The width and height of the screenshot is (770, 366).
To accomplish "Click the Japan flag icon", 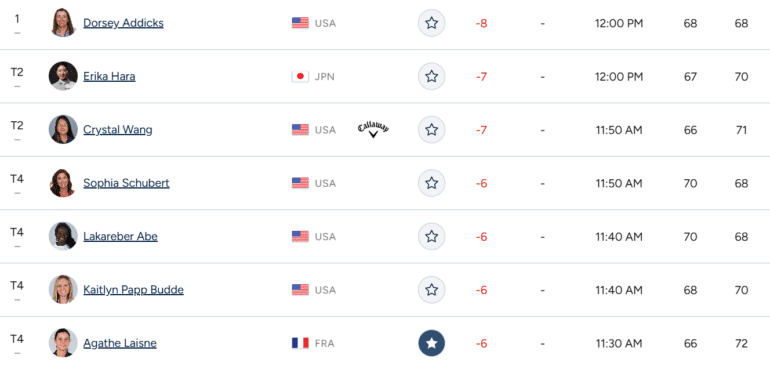I will point(300,77).
